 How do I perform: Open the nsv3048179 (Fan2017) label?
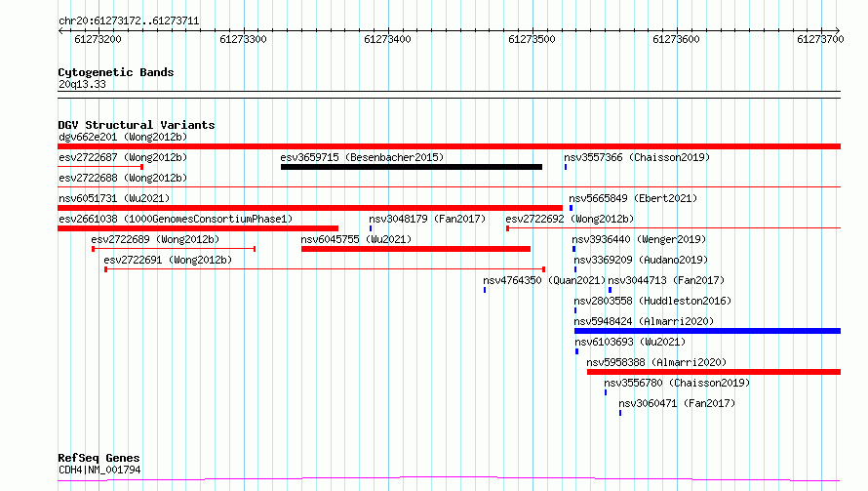(427, 219)
